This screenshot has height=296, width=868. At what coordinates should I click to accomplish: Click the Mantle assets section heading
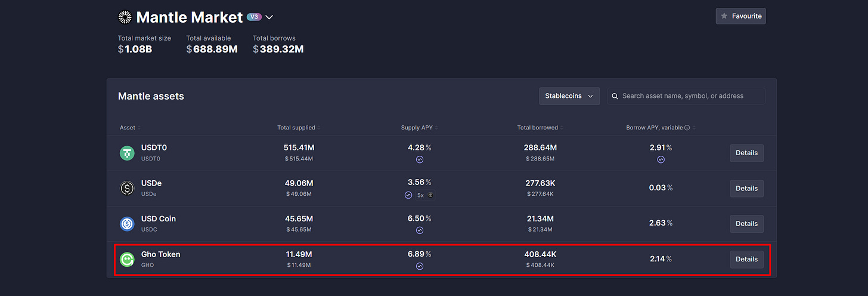pyautogui.click(x=151, y=96)
